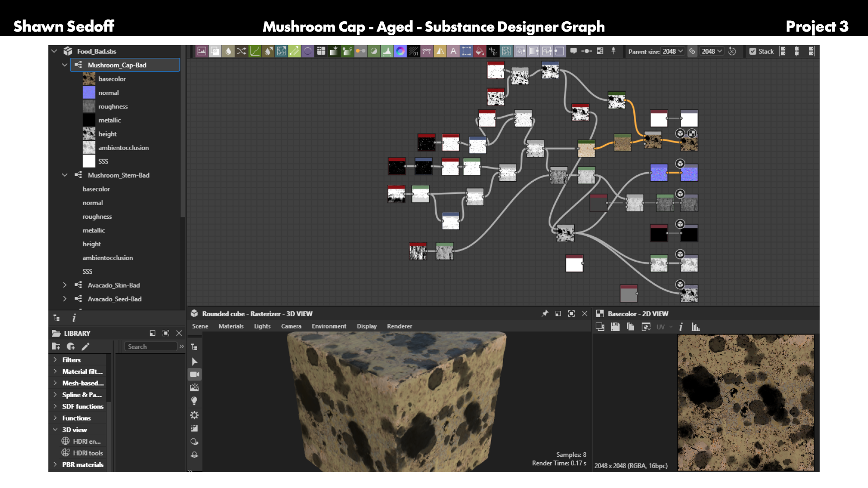Viewport: 868px width, 488px height.
Task: Add an HSL node with the color wheel icon
Action: [400, 52]
